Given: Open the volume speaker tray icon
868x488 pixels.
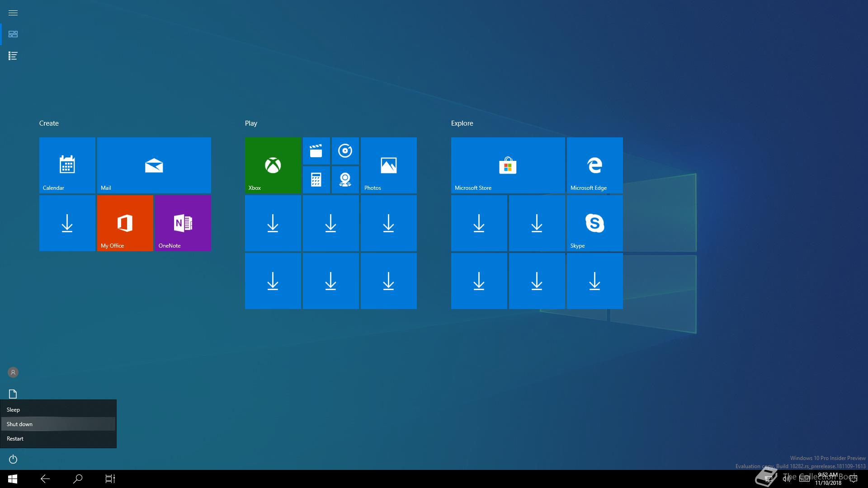Looking at the screenshot, I should [787, 479].
